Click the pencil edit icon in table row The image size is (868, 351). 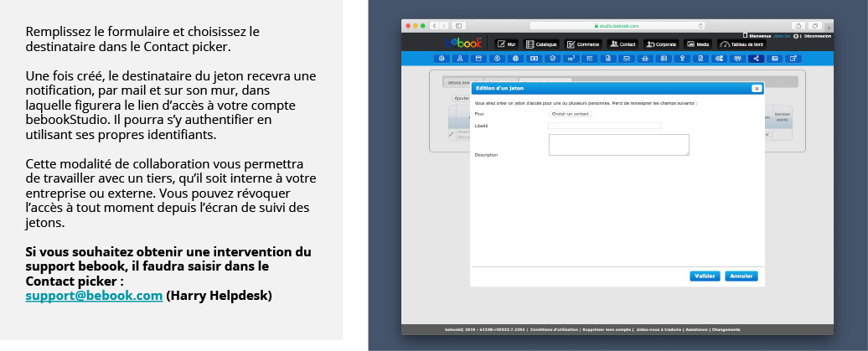pos(452,134)
